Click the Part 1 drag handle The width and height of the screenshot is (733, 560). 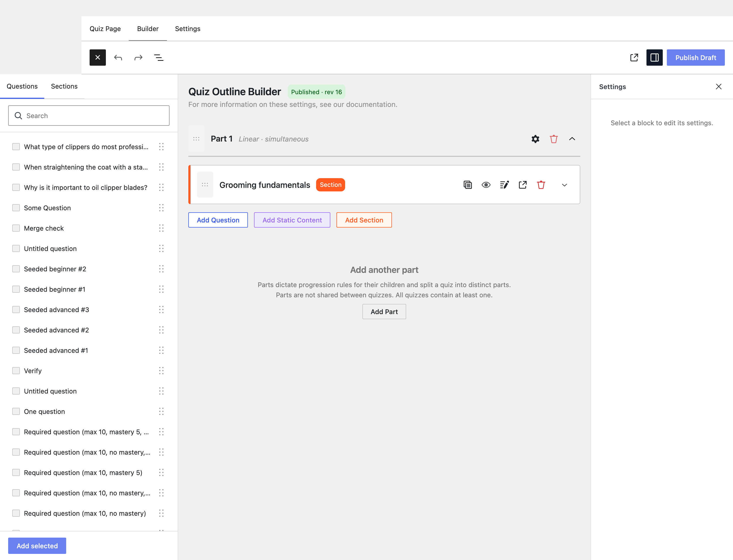[x=196, y=139]
